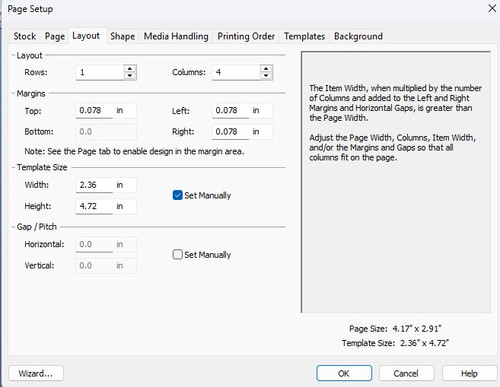Click the Rows input field
500x387 pixels.
pos(100,72)
